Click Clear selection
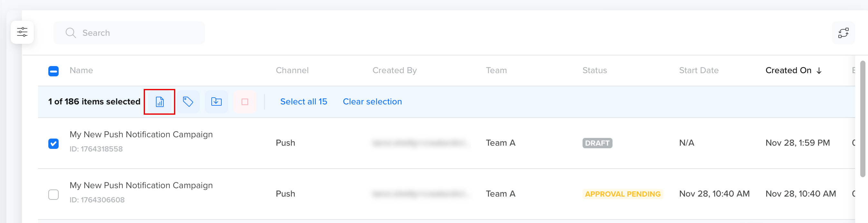The image size is (868, 223). pyautogui.click(x=372, y=102)
